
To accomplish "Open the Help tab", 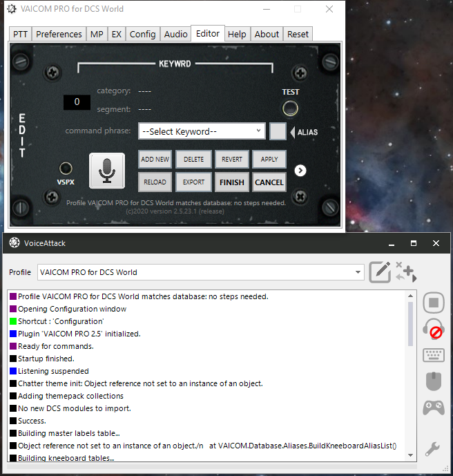I will point(237,34).
